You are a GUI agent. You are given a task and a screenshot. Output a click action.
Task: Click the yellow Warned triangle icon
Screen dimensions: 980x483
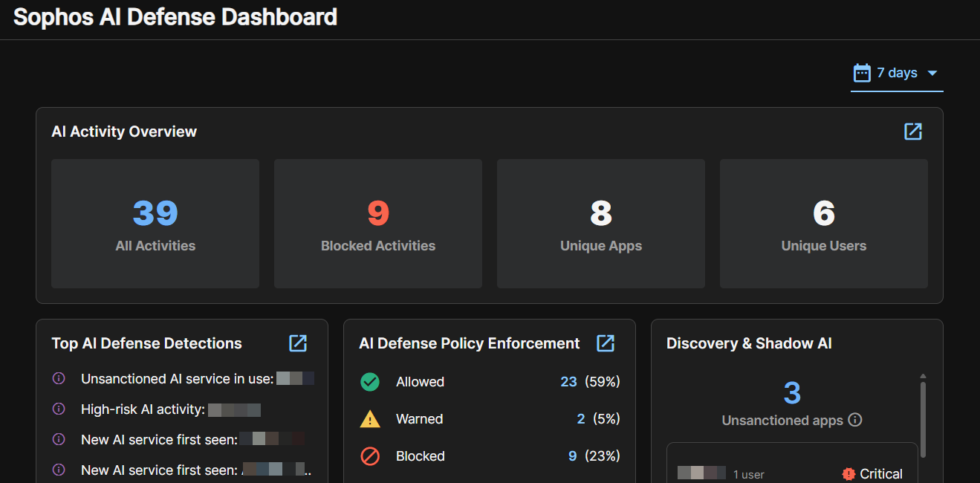tap(370, 419)
